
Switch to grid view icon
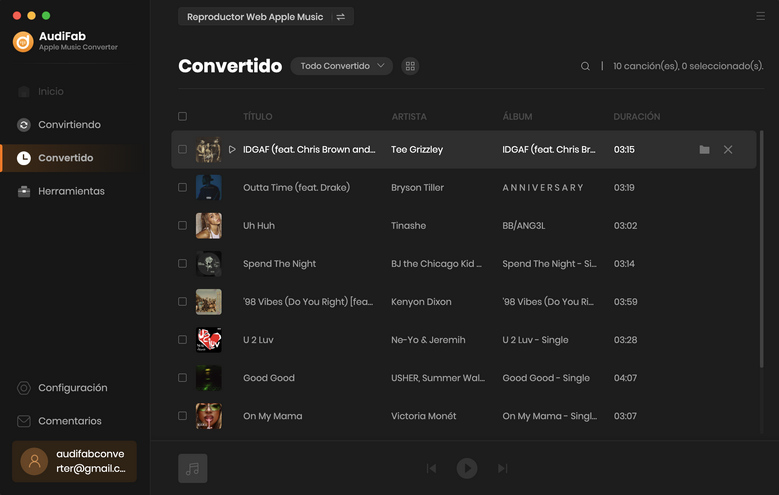410,66
